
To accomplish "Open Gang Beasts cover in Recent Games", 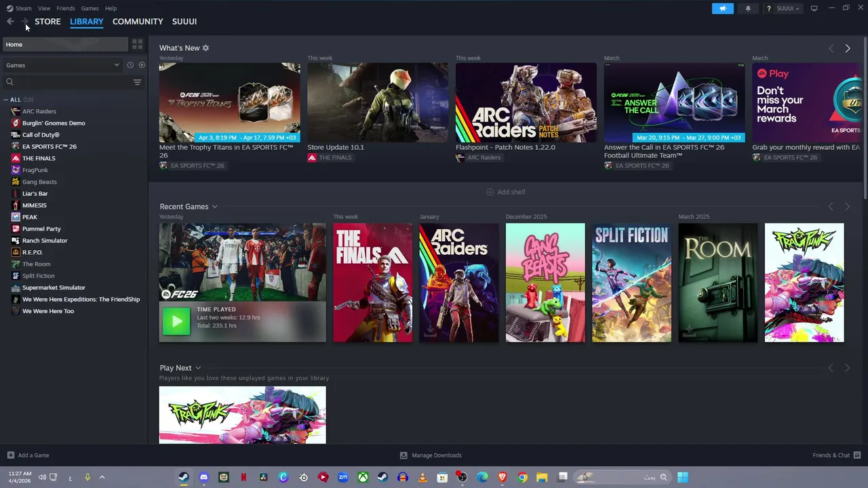I will 545,283.
